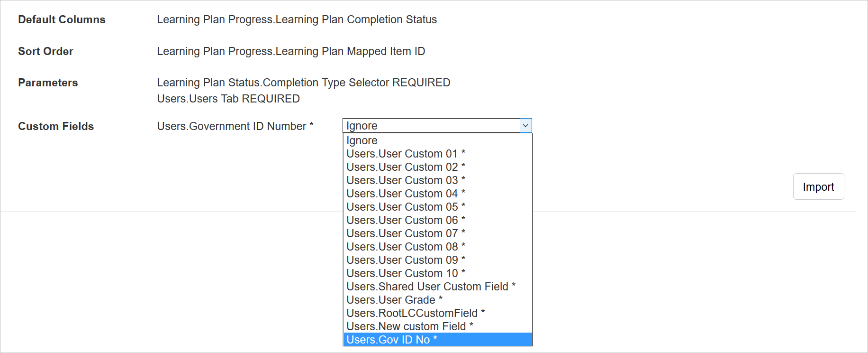
Task: Pick Users.New custom Field option
Action: pyautogui.click(x=409, y=326)
